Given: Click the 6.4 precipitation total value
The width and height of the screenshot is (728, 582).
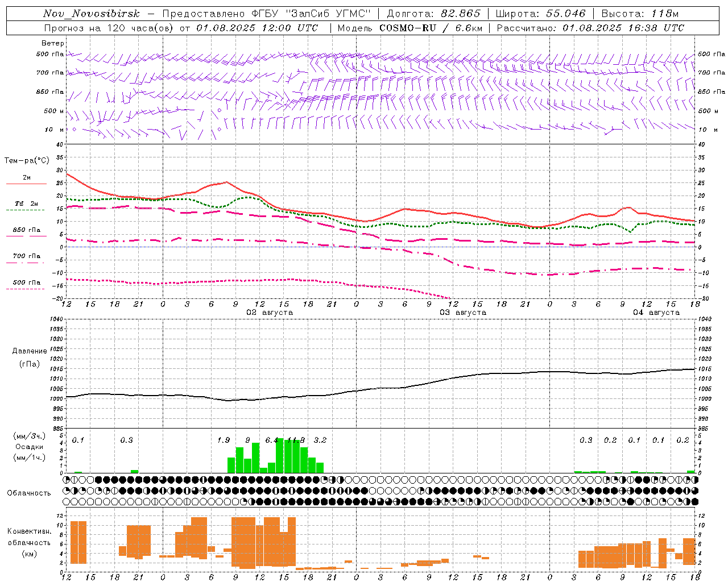Looking at the screenshot, I should (x=272, y=440).
